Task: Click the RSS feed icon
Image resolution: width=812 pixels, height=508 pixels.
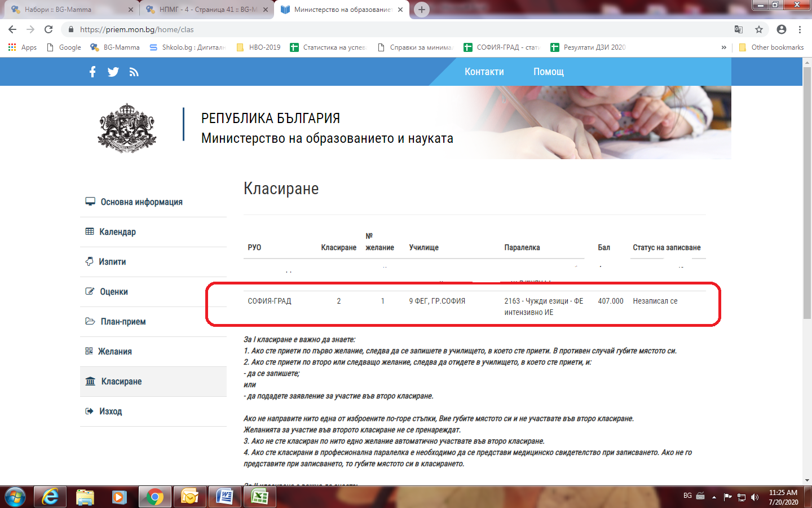Action: click(134, 72)
